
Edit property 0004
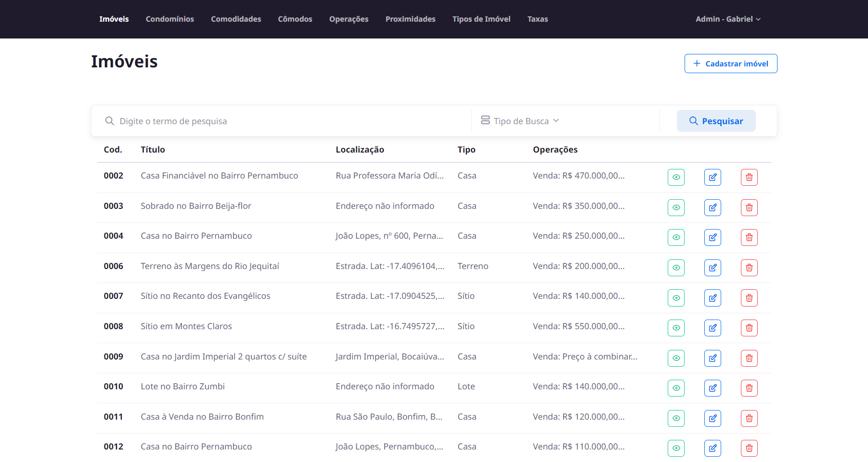(x=713, y=237)
